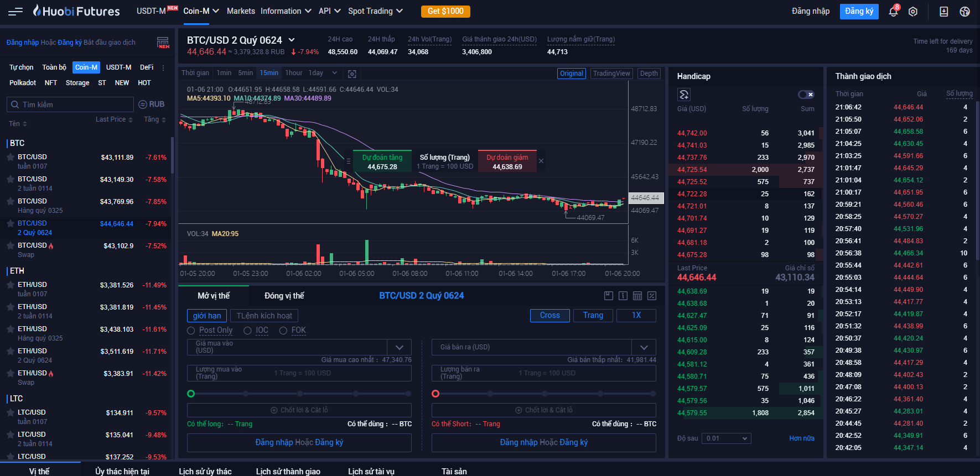The width and height of the screenshot is (980, 476).
Task: Click the prediction popup drag handle icon
Action: (x=348, y=161)
